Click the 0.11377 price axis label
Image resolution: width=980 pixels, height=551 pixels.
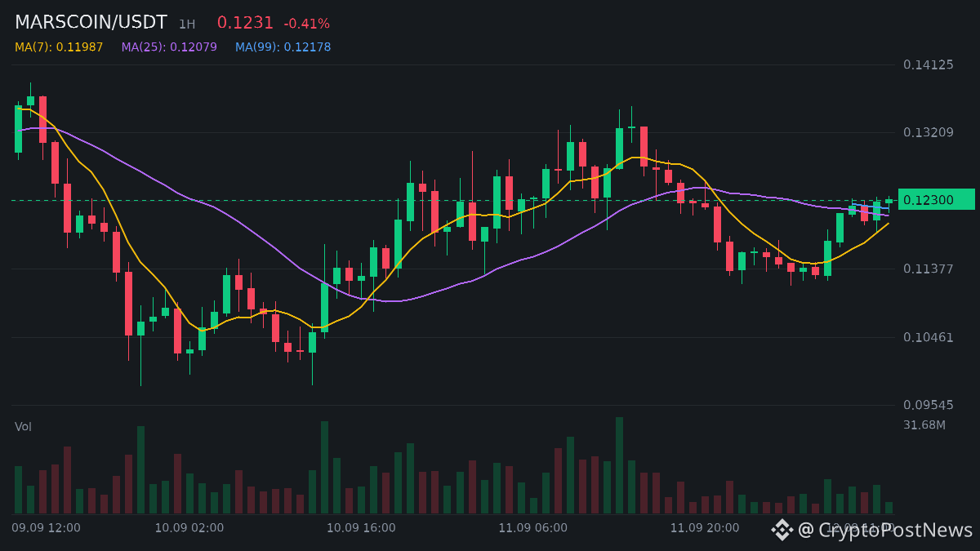tap(929, 269)
